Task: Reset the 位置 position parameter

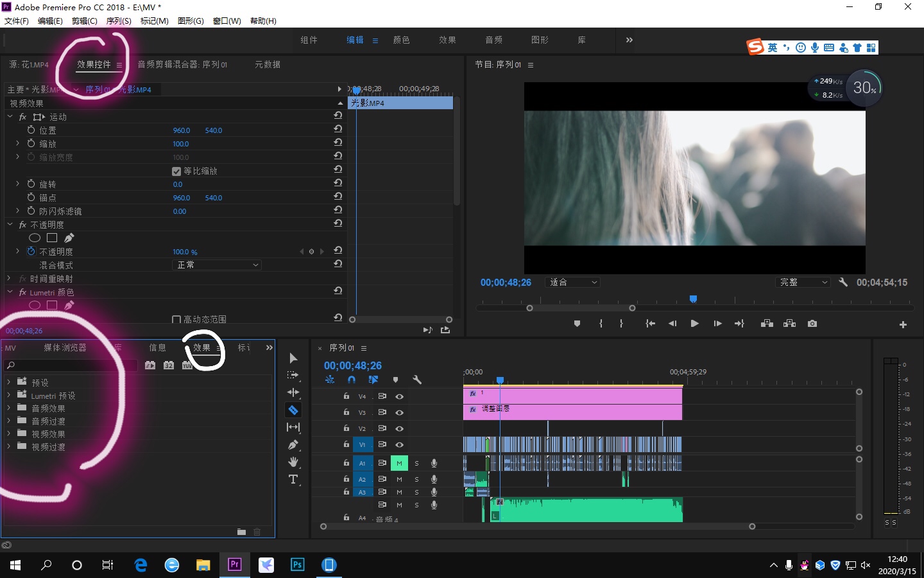Action: pyautogui.click(x=338, y=129)
